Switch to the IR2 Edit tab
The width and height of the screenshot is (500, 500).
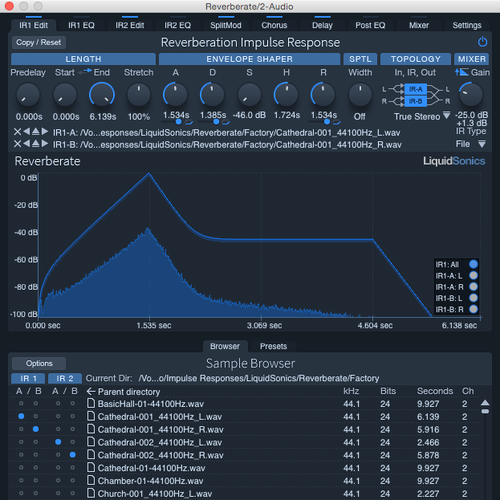(x=130, y=25)
